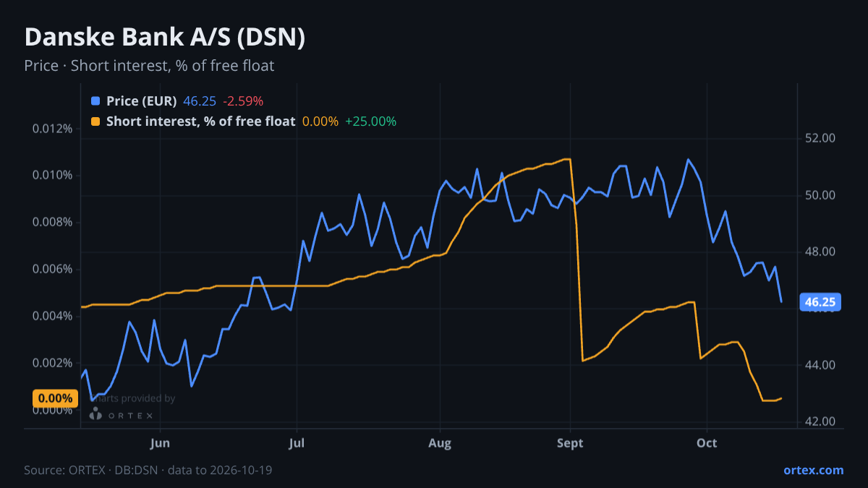Click the 0.002% left axis label

pyautogui.click(x=52, y=363)
